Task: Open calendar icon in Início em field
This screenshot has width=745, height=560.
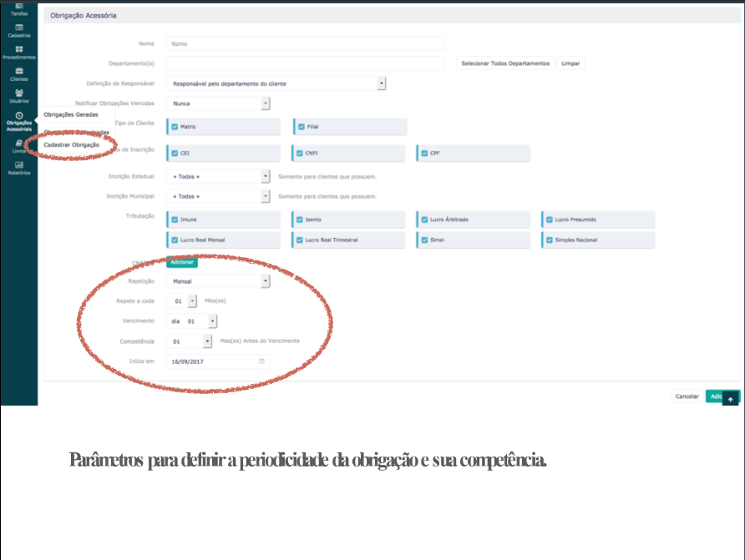Action: pyautogui.click(x=261, y=361)
